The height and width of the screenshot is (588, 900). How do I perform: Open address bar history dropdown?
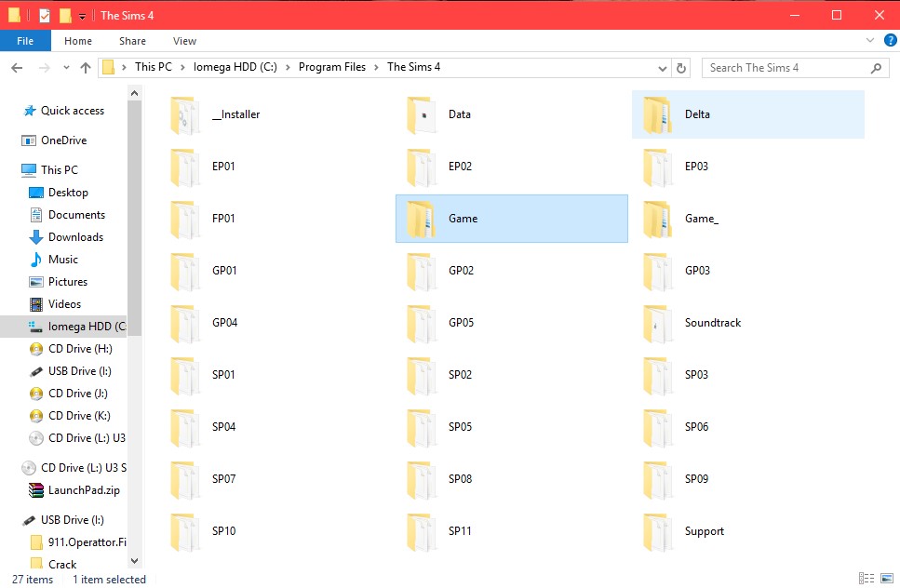[x=663, y=68]
